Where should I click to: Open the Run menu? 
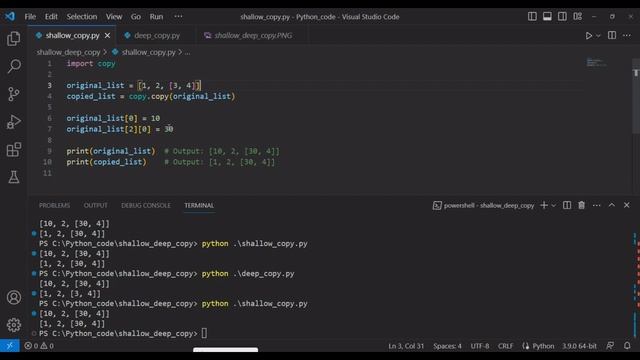(x=156, y=17)
